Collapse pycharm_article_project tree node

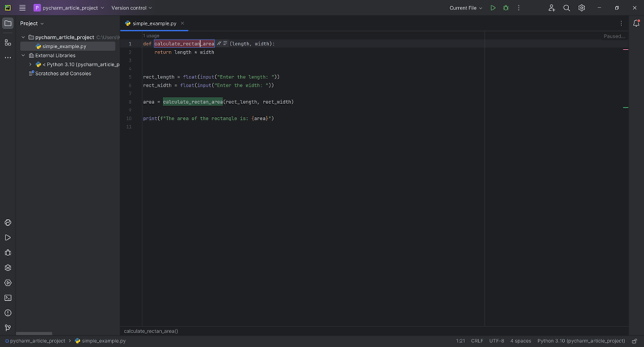tap(23, 37)
